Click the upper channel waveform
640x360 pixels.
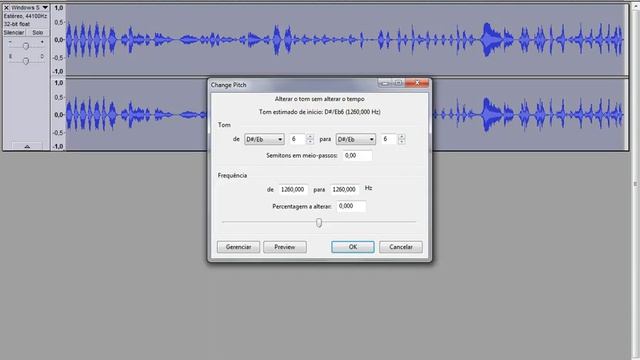tap(346, 40)
